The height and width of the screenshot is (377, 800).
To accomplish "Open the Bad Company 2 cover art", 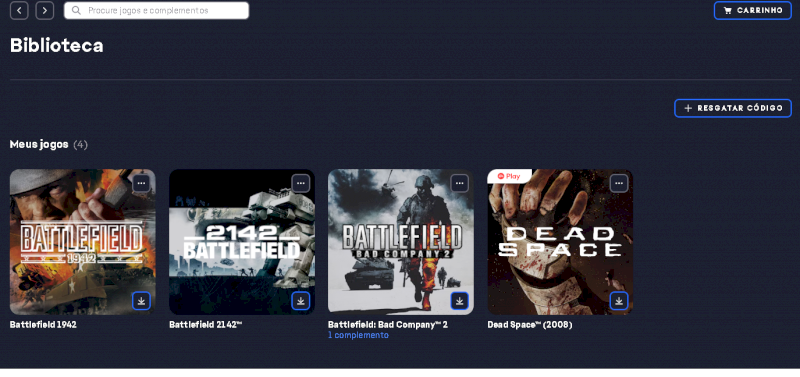I will click(x=401, y=242).
